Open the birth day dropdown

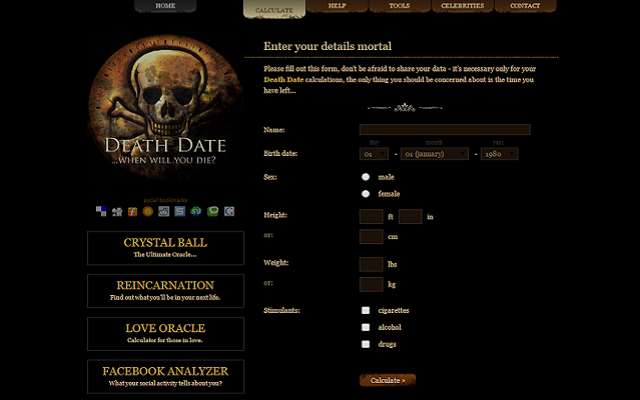[374, 154]
